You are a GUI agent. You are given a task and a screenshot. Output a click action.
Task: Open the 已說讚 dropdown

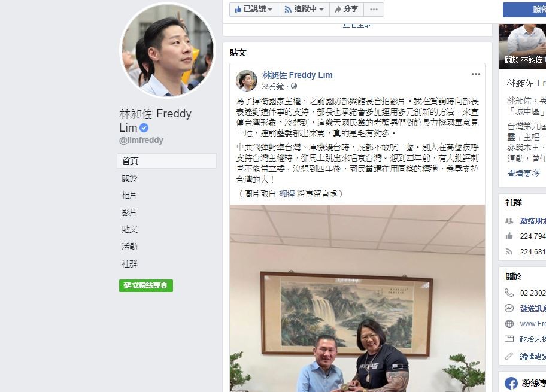(x=253, y=10)
